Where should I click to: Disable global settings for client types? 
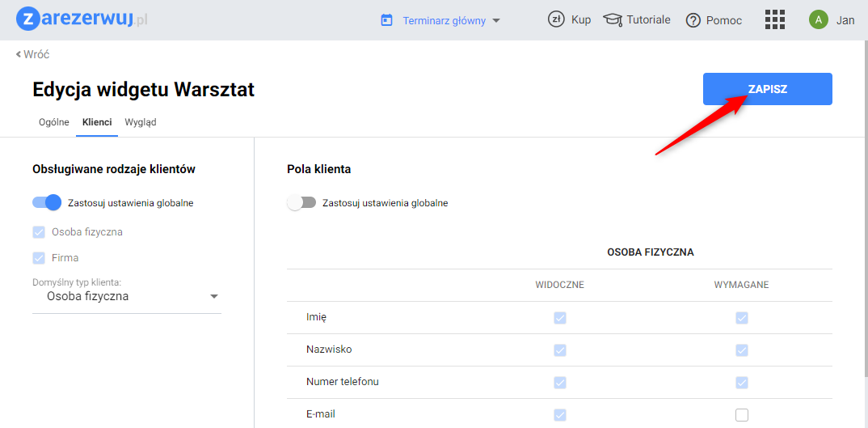(47, 202)
